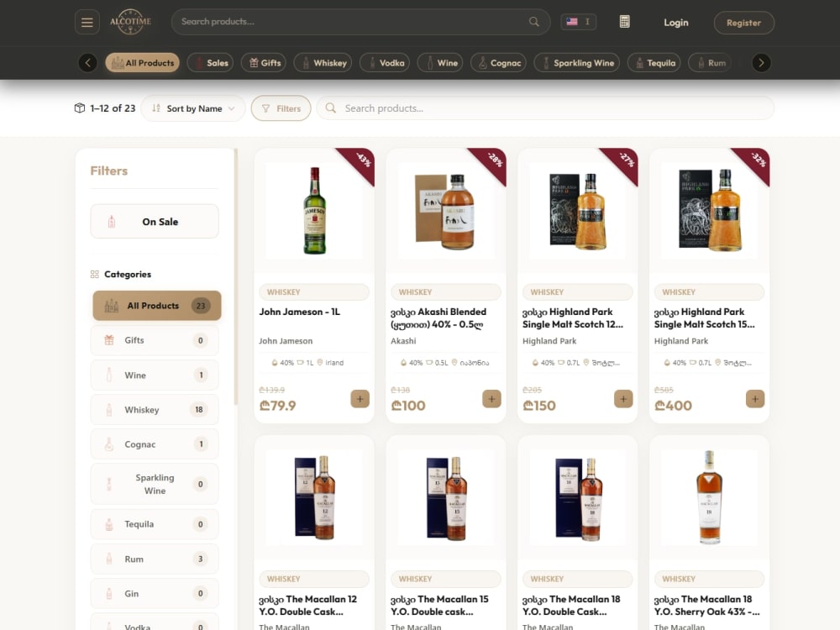Focus the secondary search products field
840x630 pixels.
click(x=545, y=108)
